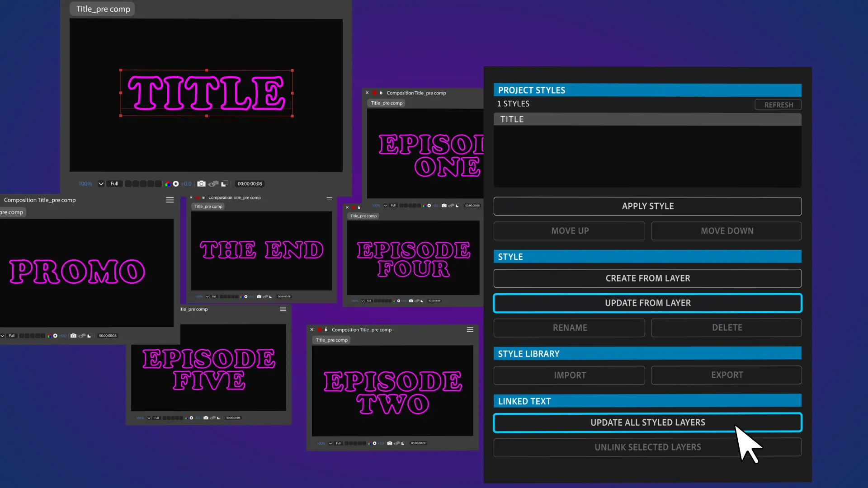This screenshot has width=868, height=488.
Task: Toggle lock icon in EPISODE ONE window
Action: click(381, 93)
